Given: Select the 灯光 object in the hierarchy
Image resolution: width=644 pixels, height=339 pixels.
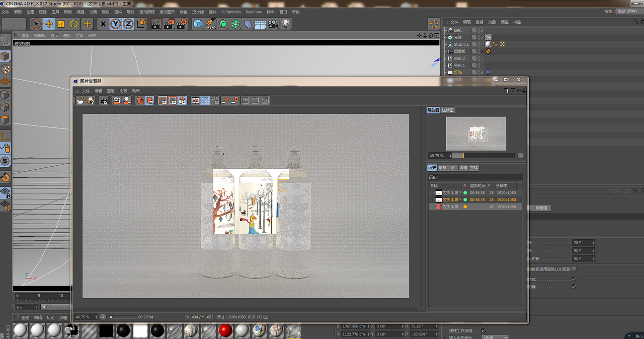Looking at the screenshot, I should pyautogui.click(x=458, y=73).
